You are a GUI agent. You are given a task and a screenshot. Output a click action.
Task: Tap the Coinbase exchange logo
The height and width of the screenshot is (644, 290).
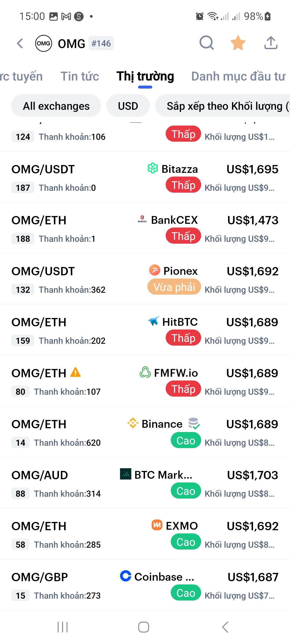(x=125, y=576)
